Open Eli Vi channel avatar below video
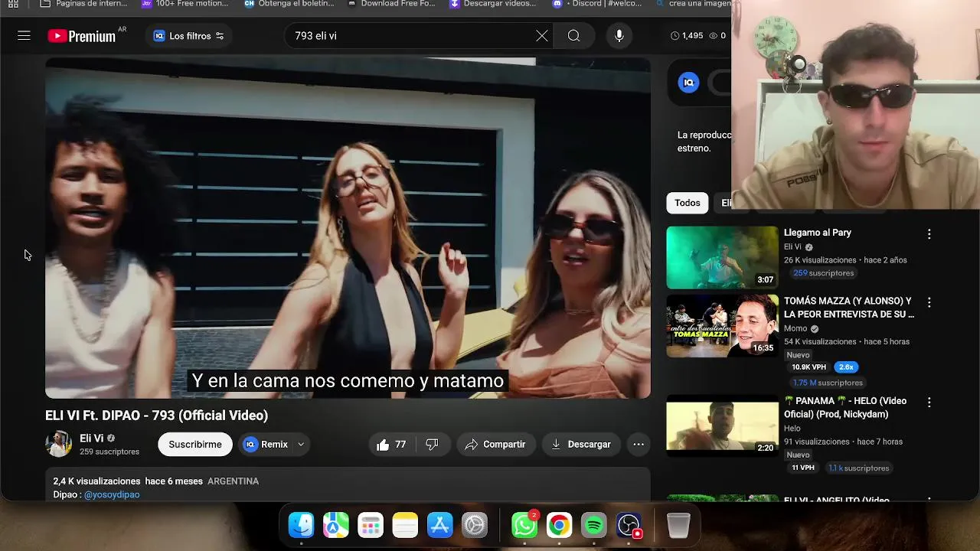This screenshot has width=980, height=551. (58, 444)
